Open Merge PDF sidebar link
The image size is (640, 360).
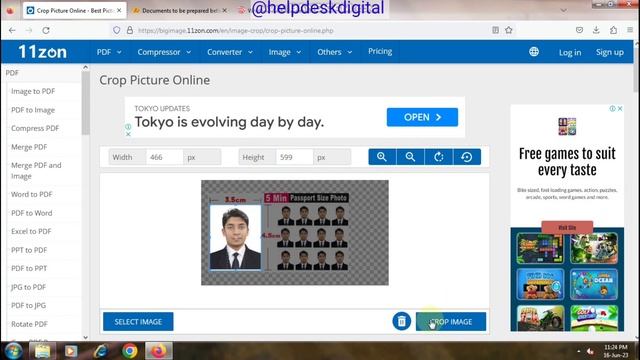pos(29,147)
